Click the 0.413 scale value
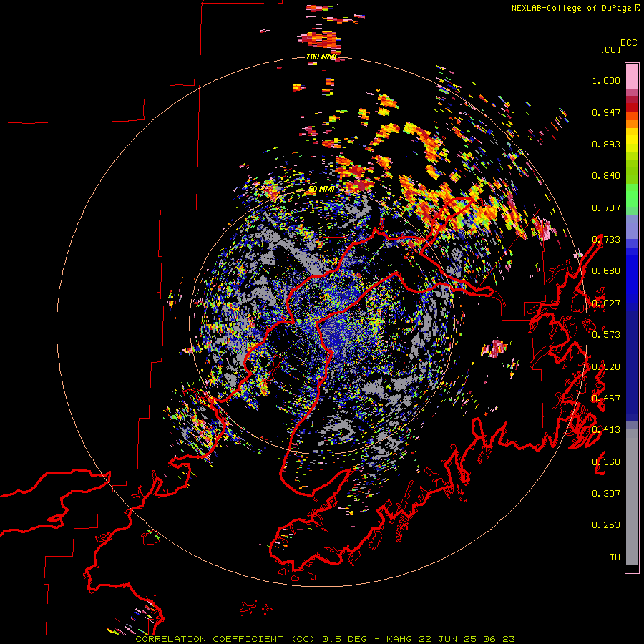 606,430
